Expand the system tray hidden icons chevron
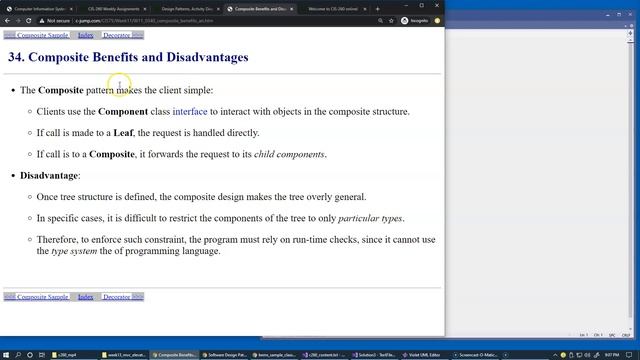This screenshot has width=640, height=360. 555,355
